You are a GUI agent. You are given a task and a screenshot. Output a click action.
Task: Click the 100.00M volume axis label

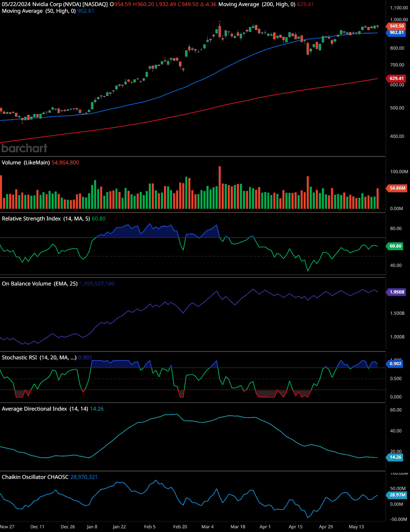(399, 172)
